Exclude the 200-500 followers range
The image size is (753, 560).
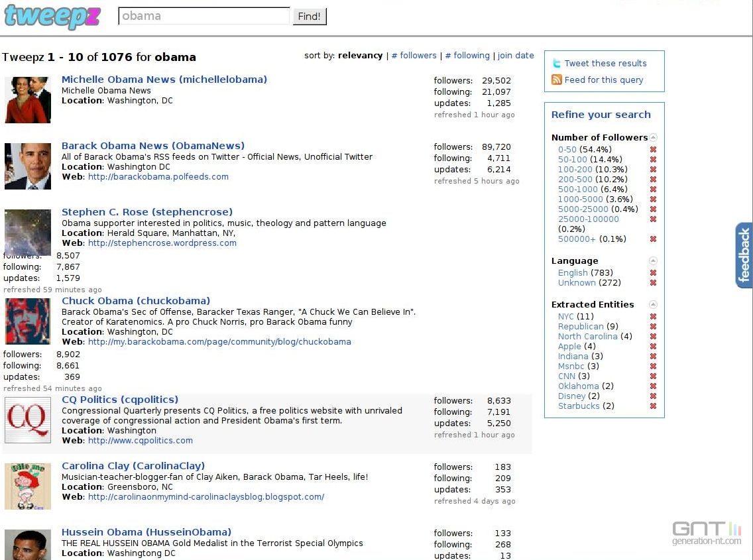coord(653,179)
